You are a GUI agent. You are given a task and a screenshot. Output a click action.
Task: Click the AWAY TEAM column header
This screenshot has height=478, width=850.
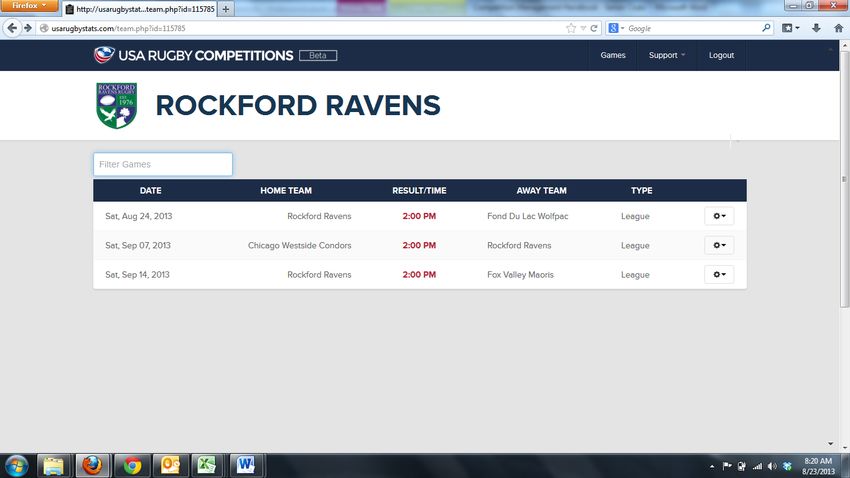(x=541, y=191)
